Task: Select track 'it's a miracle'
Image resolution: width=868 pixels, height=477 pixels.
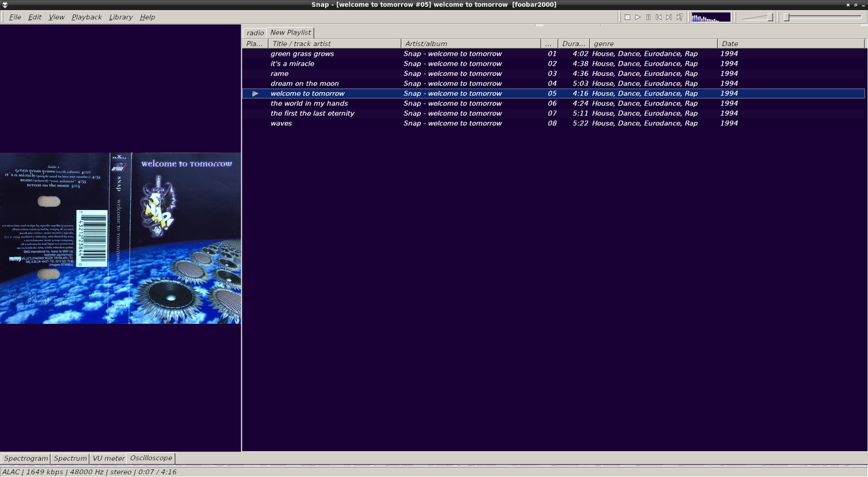Action: (x=553, y=64)
